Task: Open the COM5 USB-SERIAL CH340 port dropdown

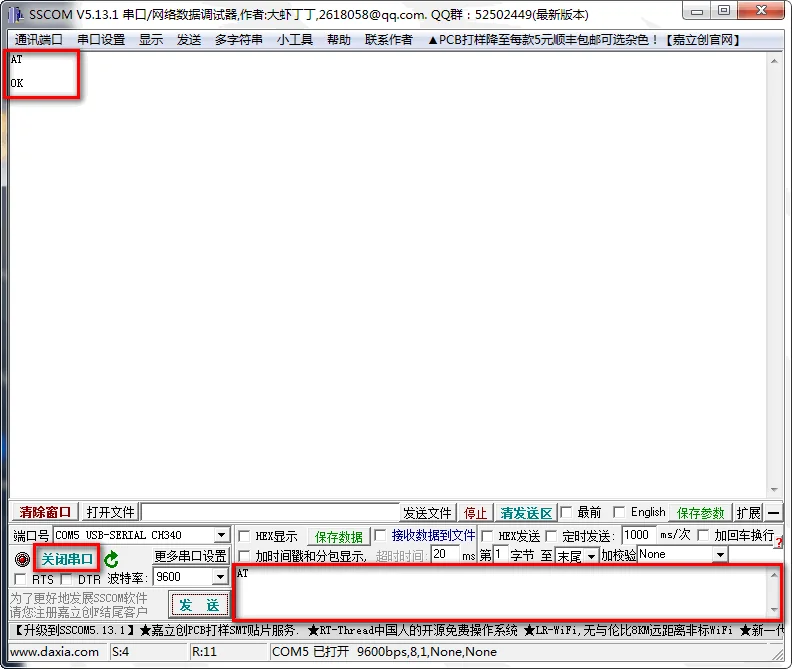Action: [221, 535]
